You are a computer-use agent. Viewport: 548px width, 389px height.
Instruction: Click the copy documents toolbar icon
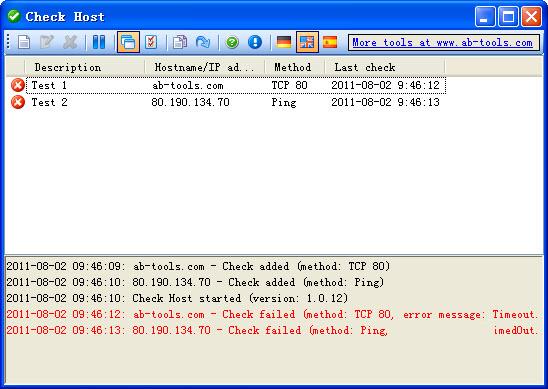pos(180,42)
